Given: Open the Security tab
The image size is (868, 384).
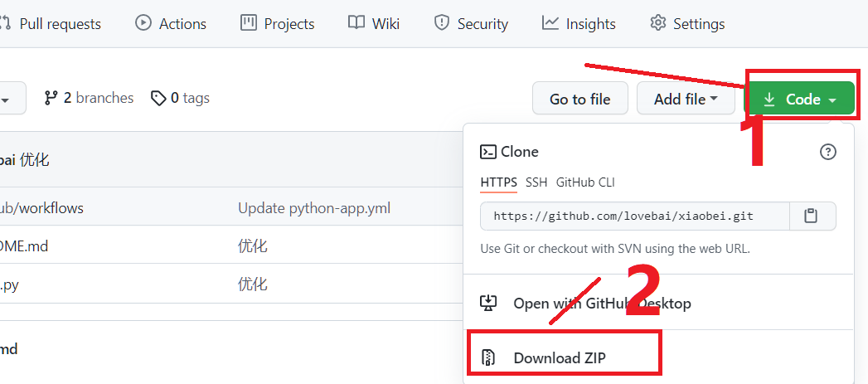Looking at the screenshot, I should tap(471, 24).
